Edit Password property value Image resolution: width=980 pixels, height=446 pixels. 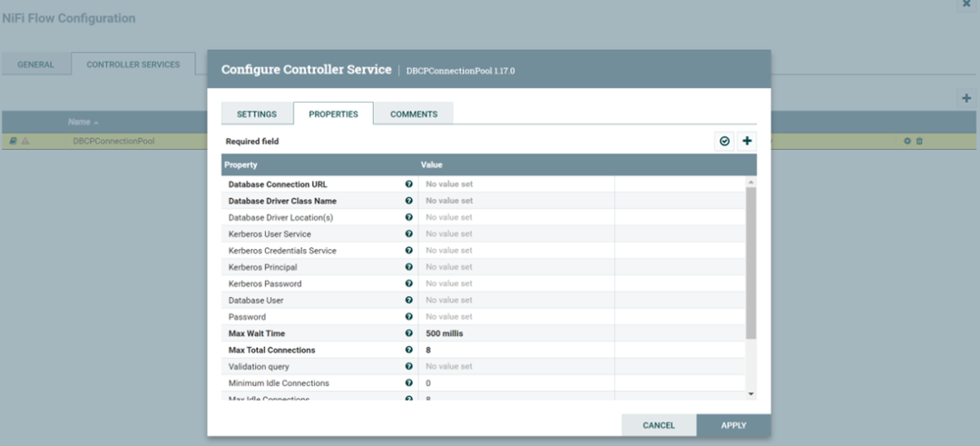[x=517, y=316]
